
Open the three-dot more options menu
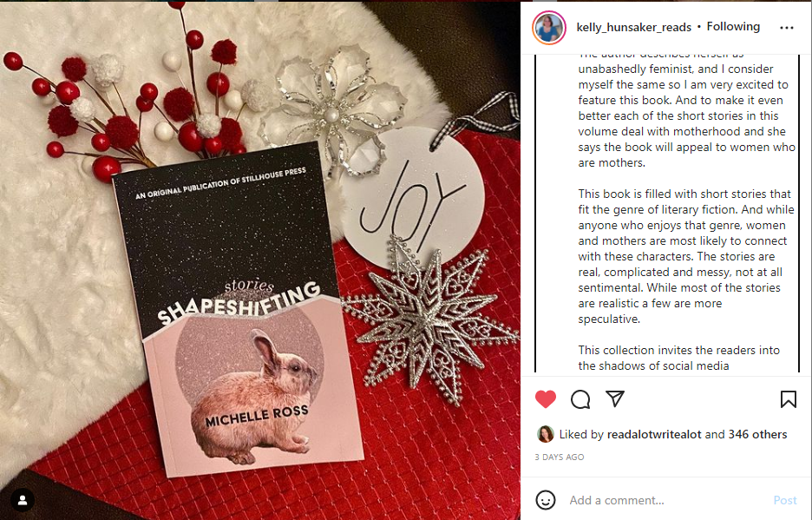pyautogui.click(x=787, y=28)
